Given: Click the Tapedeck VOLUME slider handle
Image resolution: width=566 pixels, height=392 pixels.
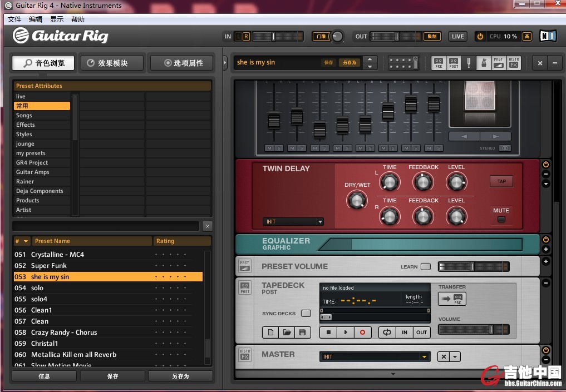Looking at the screenshot, I should 491,329.
